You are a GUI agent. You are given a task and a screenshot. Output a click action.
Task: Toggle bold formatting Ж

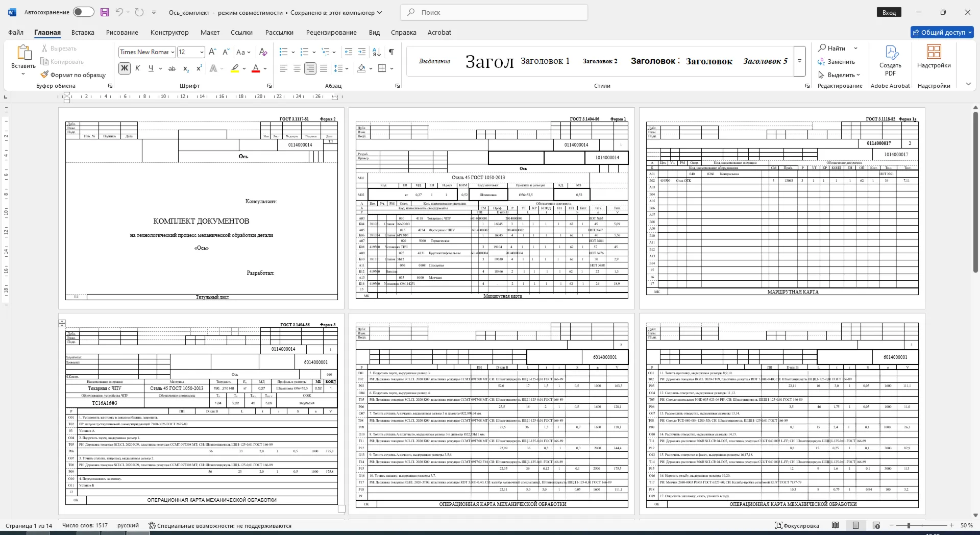(124, 68)
